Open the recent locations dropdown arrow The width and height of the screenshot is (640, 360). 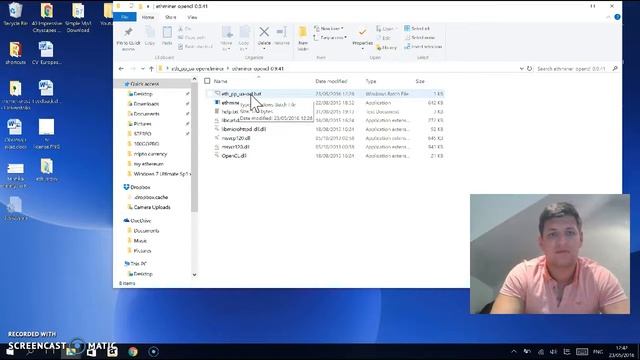tap(142, 69)
